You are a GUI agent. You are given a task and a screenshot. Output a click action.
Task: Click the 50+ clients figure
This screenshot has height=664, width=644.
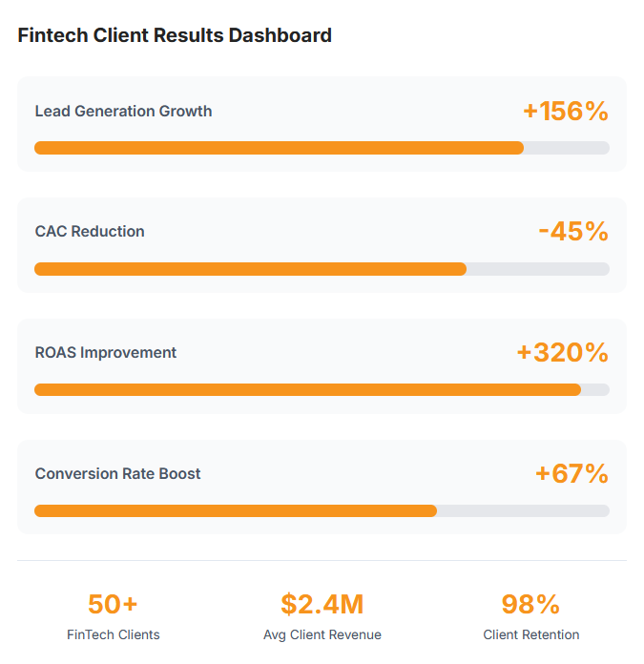pos(113,604)
